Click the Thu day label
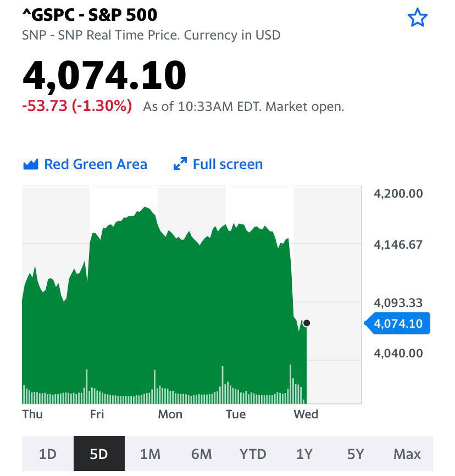This screenshot has height=476, width=455. click(32, 415)
